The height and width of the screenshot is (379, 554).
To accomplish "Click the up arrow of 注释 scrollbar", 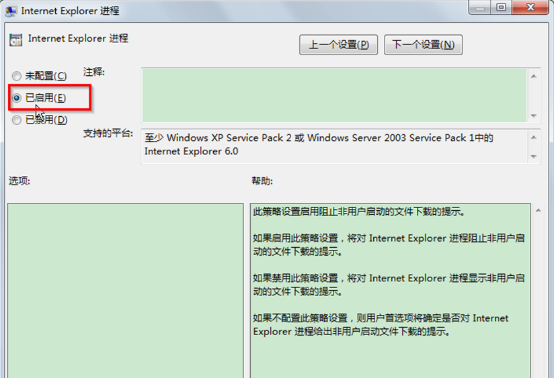I will tap(534, 76).
